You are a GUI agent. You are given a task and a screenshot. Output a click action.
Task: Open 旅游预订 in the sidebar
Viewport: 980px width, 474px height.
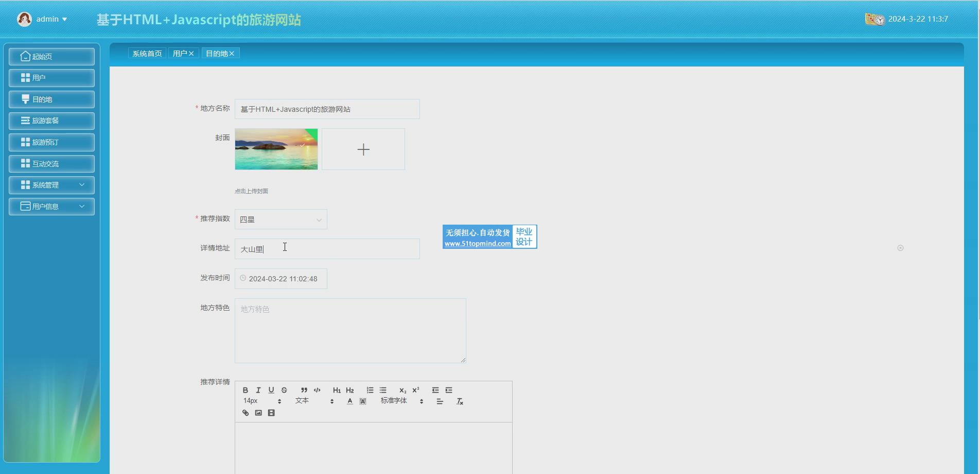point(51,142)
